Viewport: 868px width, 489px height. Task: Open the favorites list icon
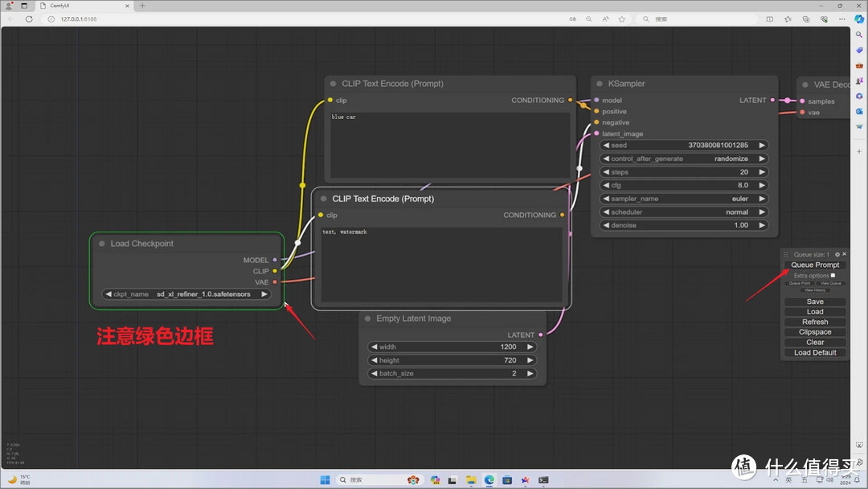tap(788, 18)
